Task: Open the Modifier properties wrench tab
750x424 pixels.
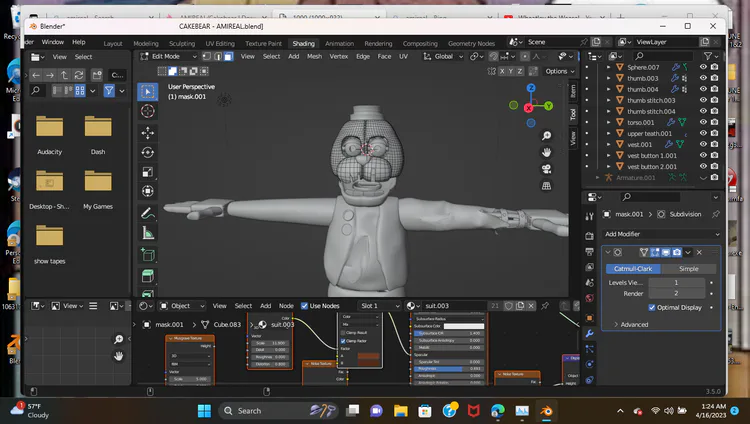Action: 589,334
